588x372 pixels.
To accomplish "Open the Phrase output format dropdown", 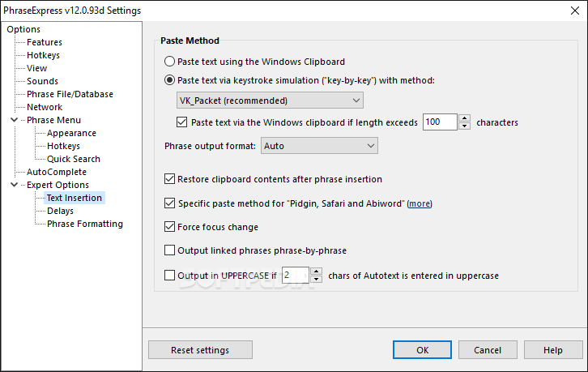I will click(x=319, y=146).
